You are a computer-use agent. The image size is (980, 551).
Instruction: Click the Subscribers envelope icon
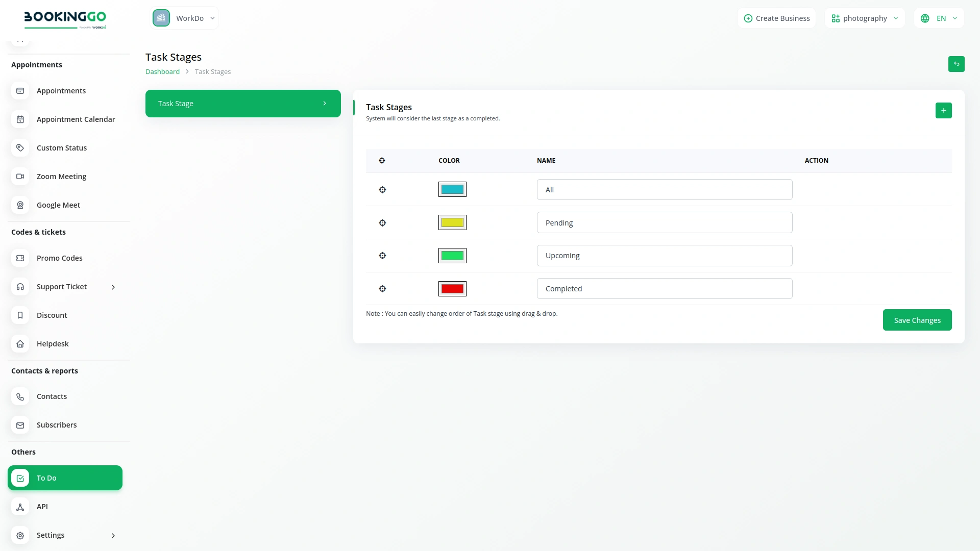tap(20, 425)
